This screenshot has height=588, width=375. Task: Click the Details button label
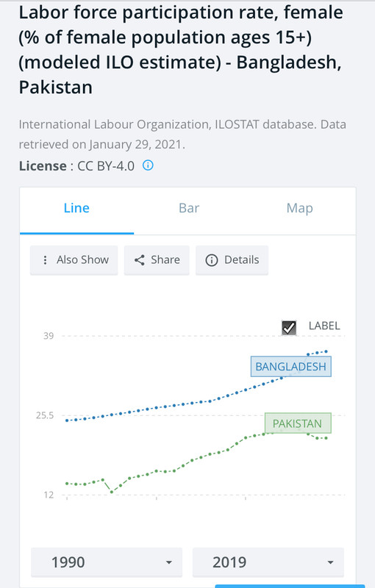click(241, 260)
